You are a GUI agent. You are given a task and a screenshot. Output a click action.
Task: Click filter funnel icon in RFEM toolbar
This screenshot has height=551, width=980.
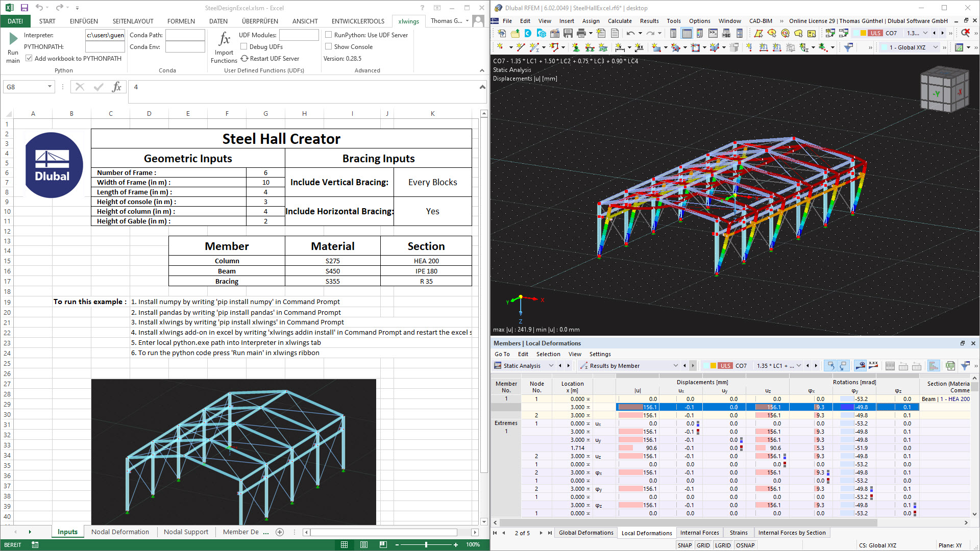pyautogui.click(x=848, y=47)
